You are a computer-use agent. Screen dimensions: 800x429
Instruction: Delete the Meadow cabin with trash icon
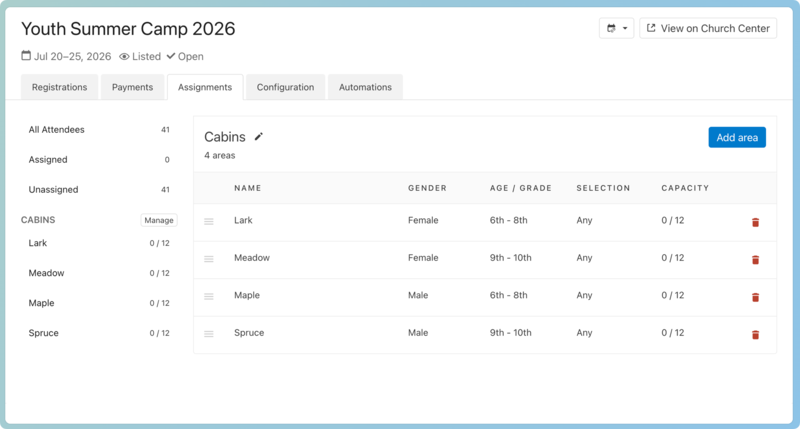point(755,259)
